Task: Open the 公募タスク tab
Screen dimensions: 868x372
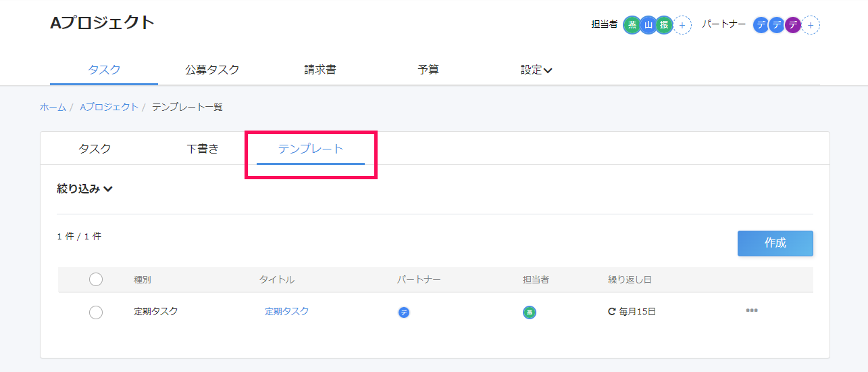Action: [212, 70]
